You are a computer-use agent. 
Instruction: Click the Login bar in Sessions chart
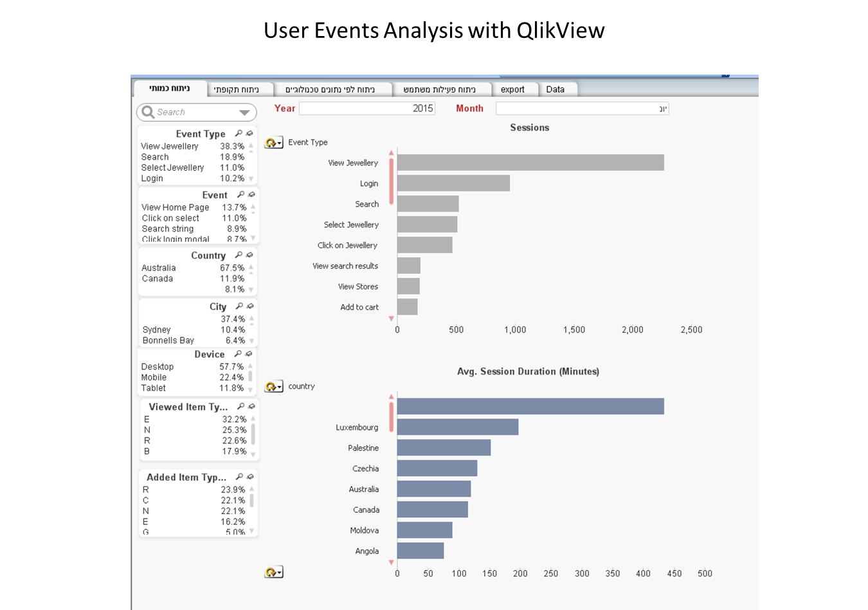[453, 183]
